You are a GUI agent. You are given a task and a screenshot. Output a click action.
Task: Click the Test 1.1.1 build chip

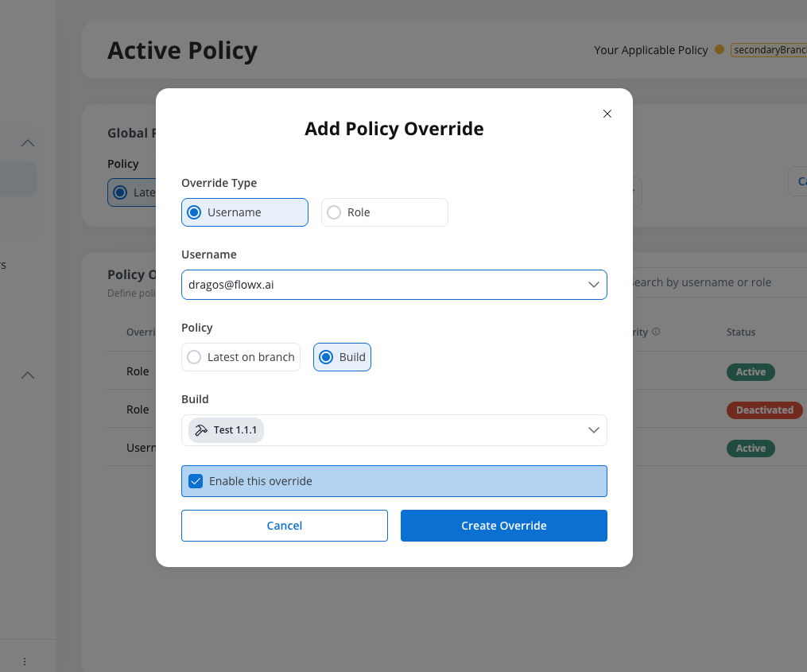pyautogui.click(x=227, y=430)
